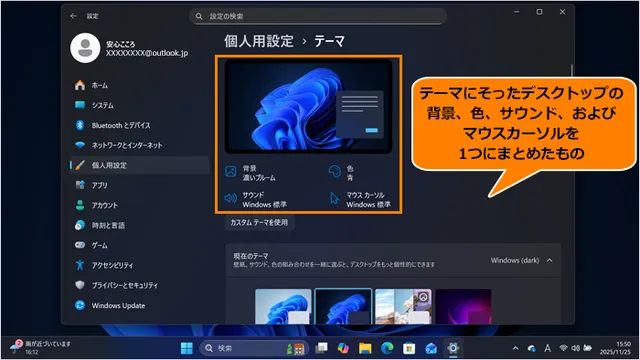Go back using the settings back arrow

(x=73, y=16)
